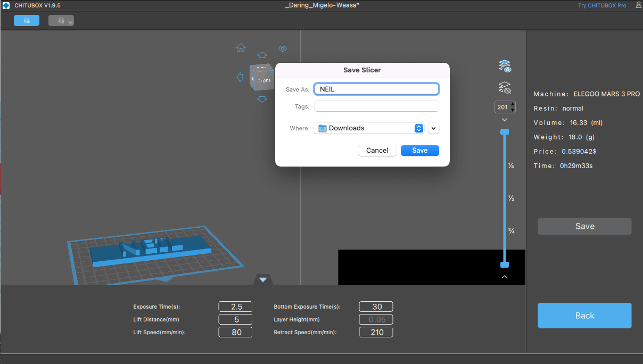Click the Try CHITUBOX Pro link
This screenshot has height=364, width=643.
(x=602, y=5)
